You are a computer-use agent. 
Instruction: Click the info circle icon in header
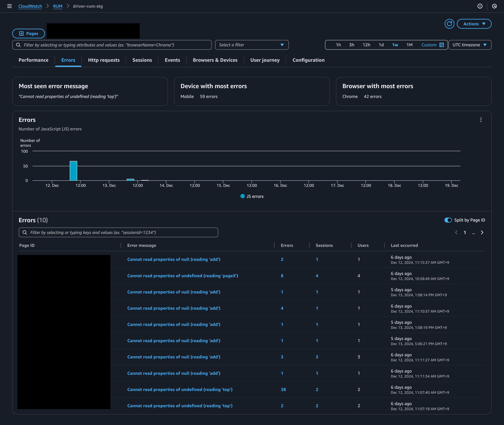tap(480, 6)
